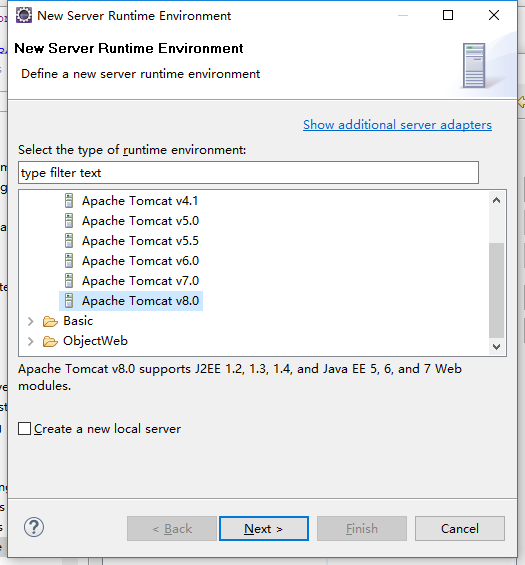Screen dimensions: 525x565
Task: Click the Apache Tomcat v7.0 server icon
Action: 69,281
